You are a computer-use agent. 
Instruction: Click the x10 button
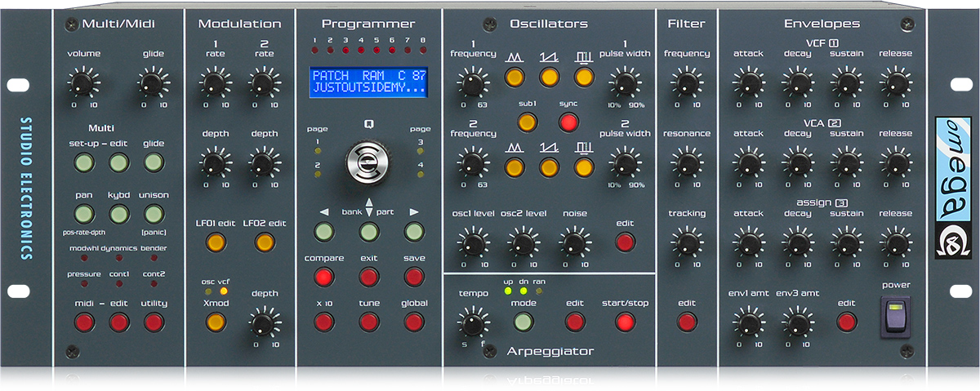point(324,322)
